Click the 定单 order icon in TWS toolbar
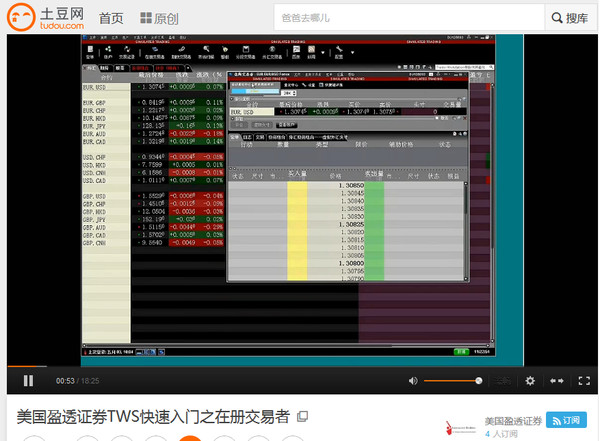This screenshot has height=441, width=600. [x=90, y=52]
